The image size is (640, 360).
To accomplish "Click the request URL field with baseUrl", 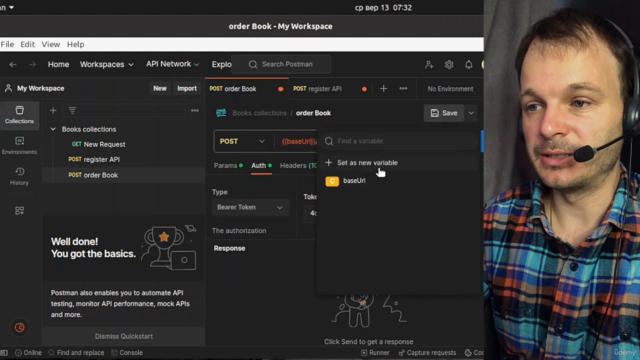I will point(298,141).
